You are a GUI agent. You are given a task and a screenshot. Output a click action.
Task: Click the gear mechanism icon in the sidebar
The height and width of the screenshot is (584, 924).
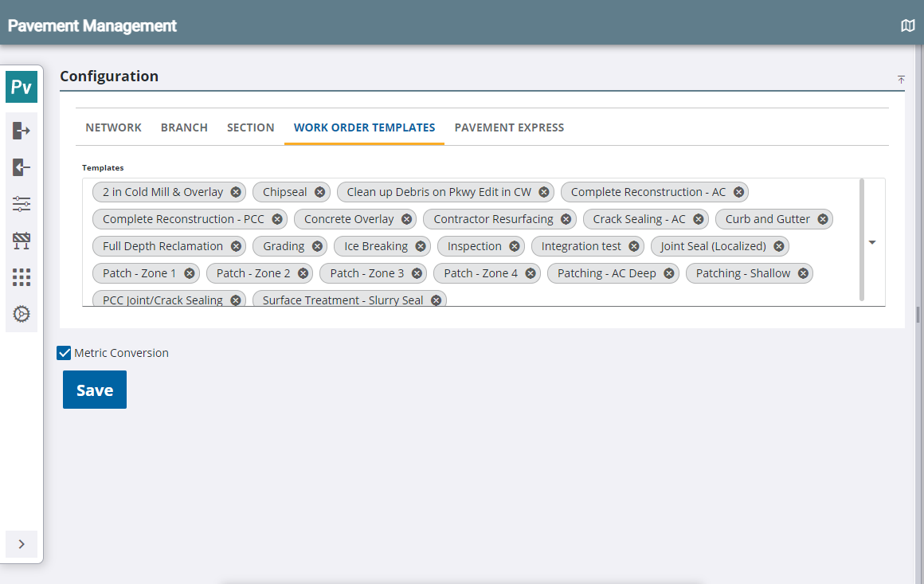coord(21,314)
